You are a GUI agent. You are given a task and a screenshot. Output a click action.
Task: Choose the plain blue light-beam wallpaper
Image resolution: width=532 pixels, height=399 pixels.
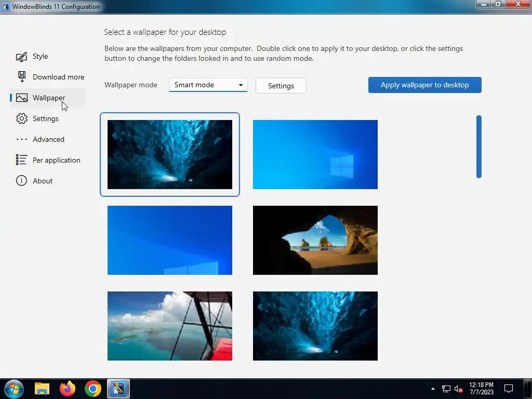click(x=170, y=240)
